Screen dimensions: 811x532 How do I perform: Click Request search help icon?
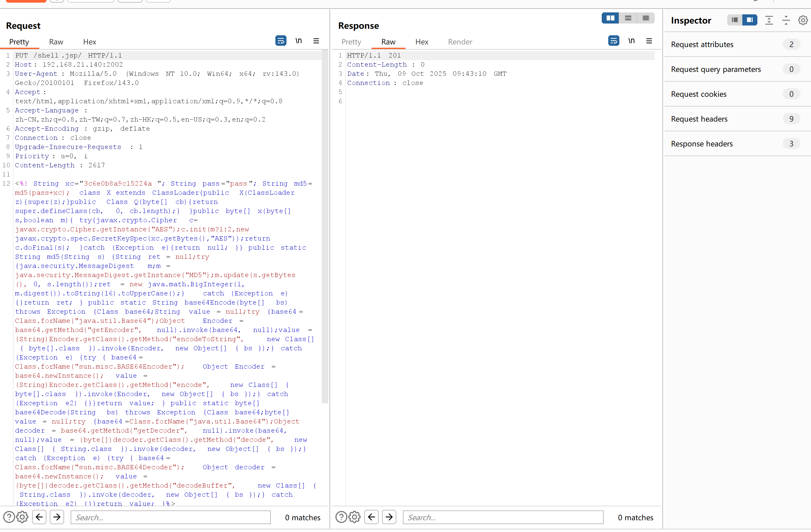(x=9, y=517)
